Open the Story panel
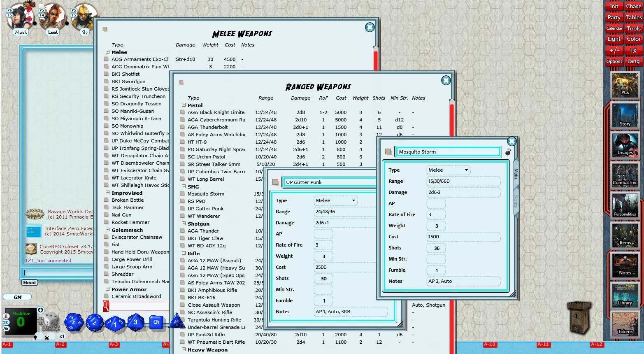Image resolution: width=644 pixels, height=354 pixels. pos(625,115)
